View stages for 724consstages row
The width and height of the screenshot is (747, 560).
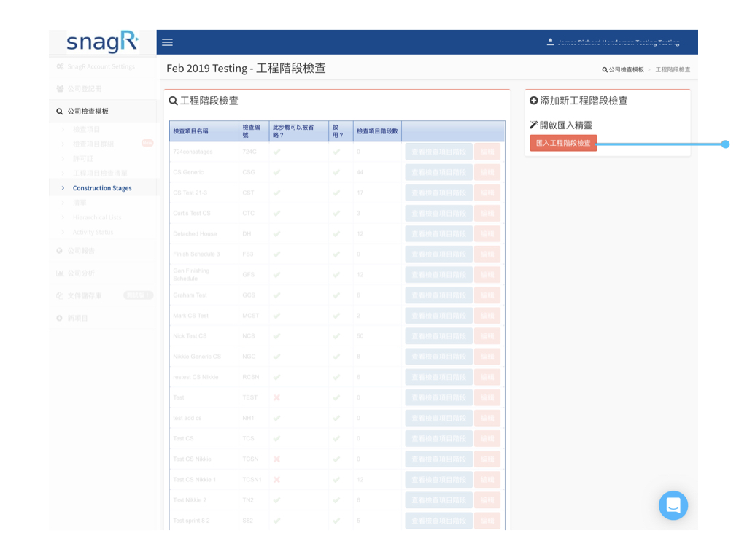pos(438,152)
